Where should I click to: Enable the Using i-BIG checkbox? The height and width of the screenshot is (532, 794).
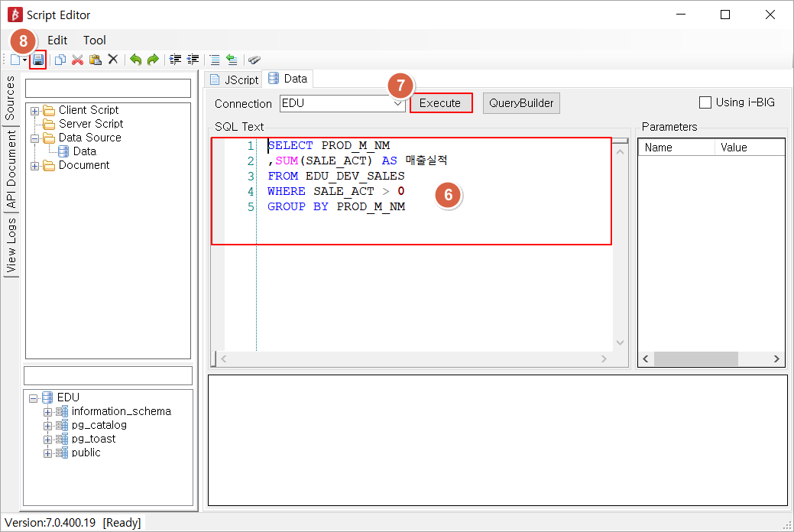(705, 102)
